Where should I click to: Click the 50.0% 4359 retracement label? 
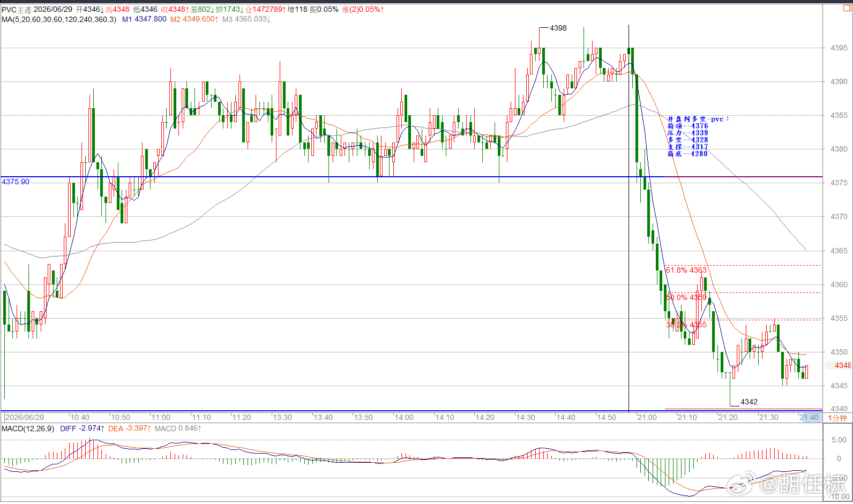686,297
